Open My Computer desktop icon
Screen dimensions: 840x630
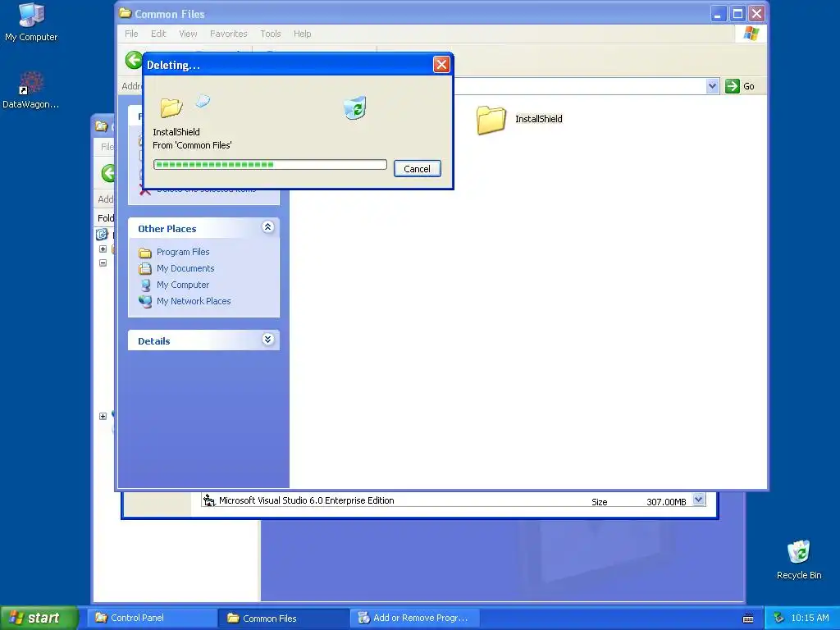pyautogui.click(x=31, y=22)
